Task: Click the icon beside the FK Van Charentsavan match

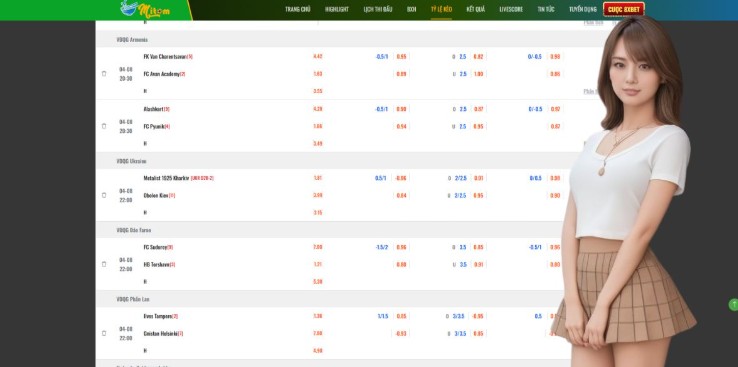Action: point(104,73)
